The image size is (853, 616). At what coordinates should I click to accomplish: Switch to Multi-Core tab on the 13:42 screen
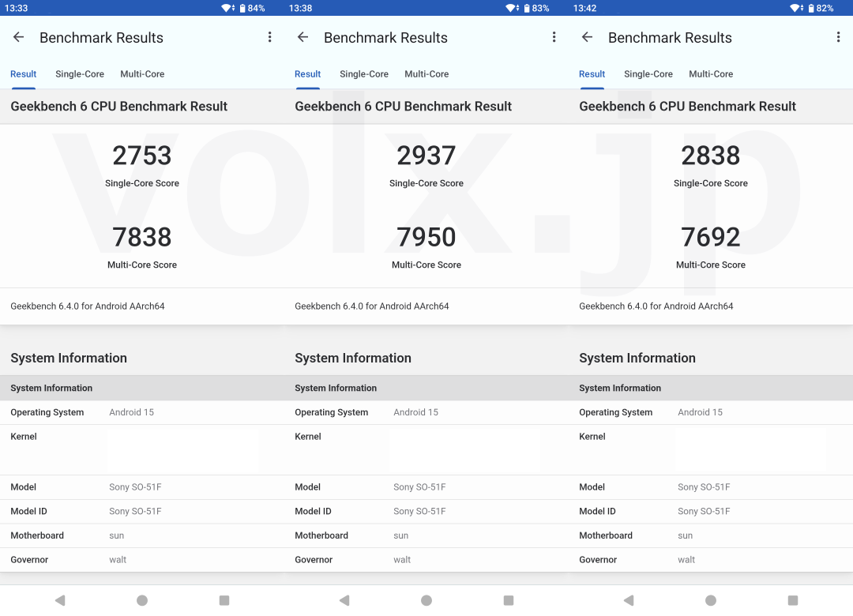(x=711, y=74)
